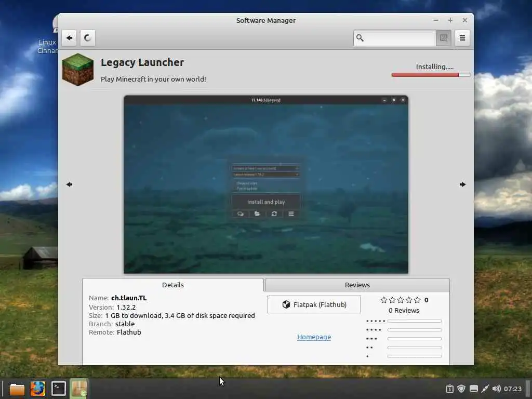Click the volume speaker tray icon

pyautogui.click(x=496, y=389)
